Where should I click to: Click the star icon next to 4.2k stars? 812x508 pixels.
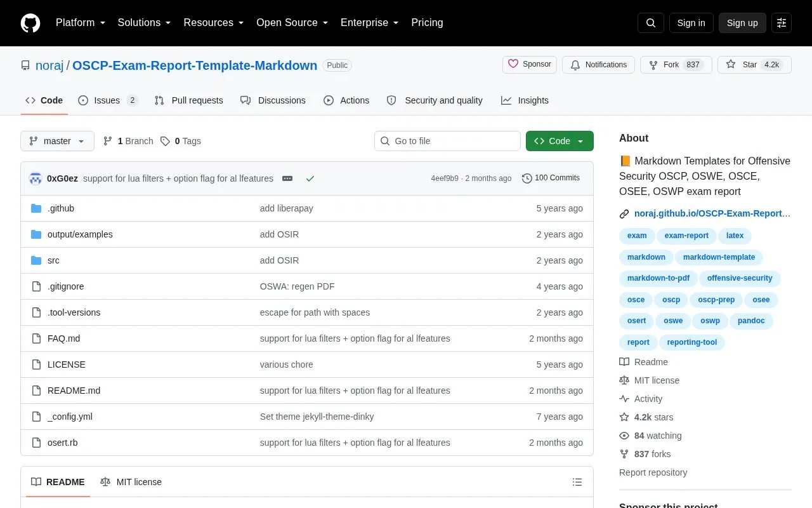point(624,417)
